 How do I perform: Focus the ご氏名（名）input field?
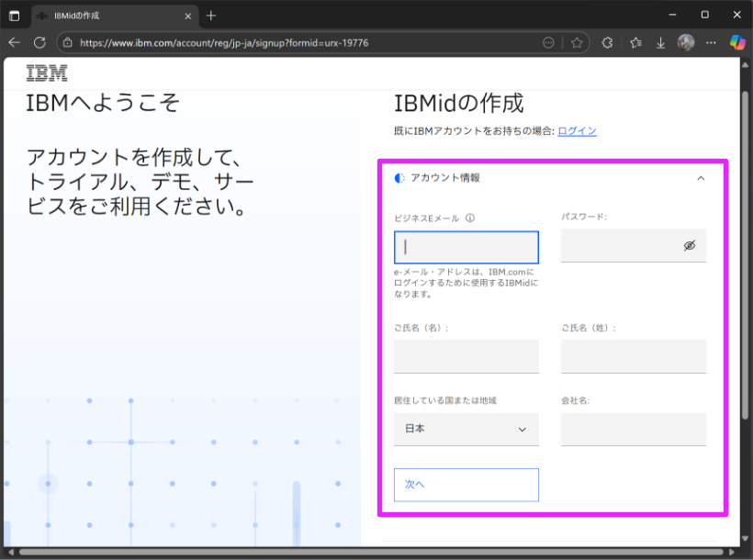[466, 356]
